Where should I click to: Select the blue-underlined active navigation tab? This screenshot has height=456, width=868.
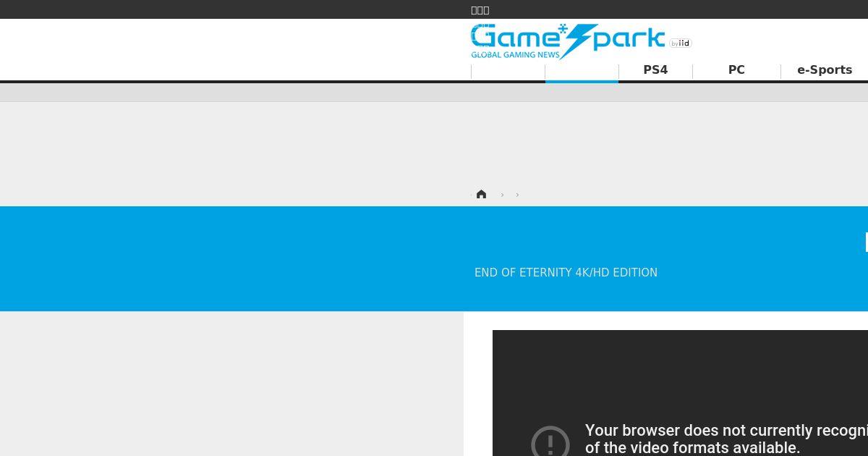[x=582, y=72]
